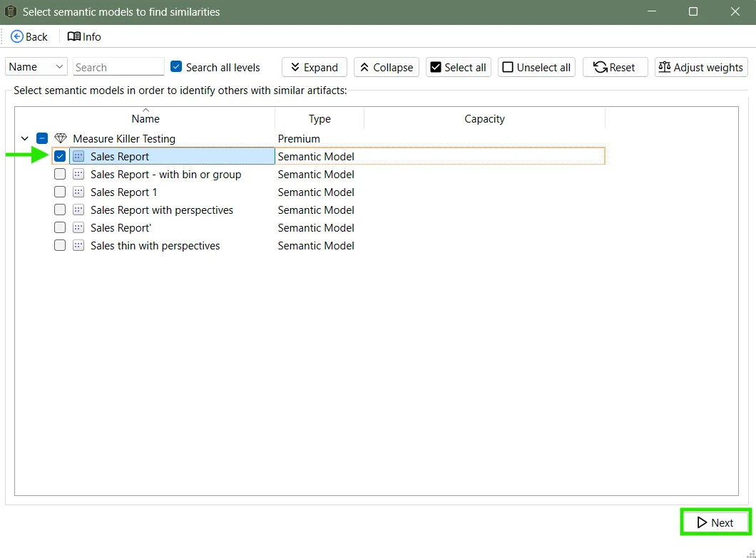Click 'Semantic Model' cell for Sales thin with perspectives
This screenshot has height=558, width=756.
click(x=316, y=246)
